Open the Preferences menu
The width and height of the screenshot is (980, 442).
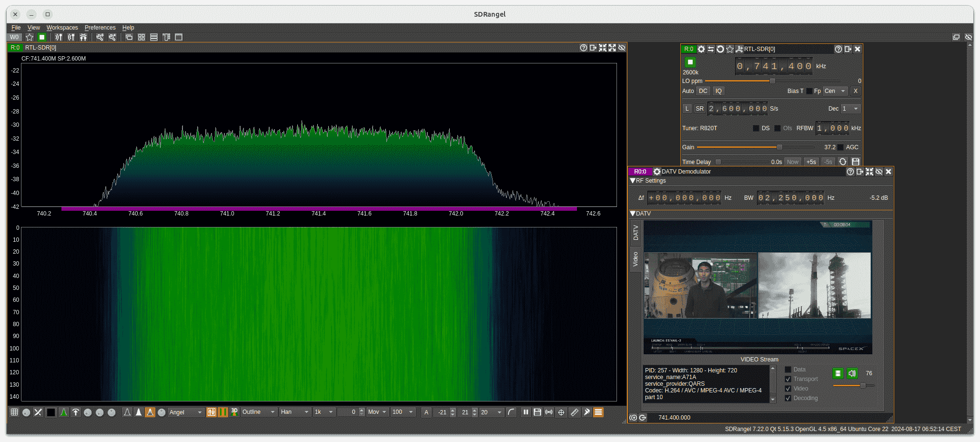click(x=100, y=28)
